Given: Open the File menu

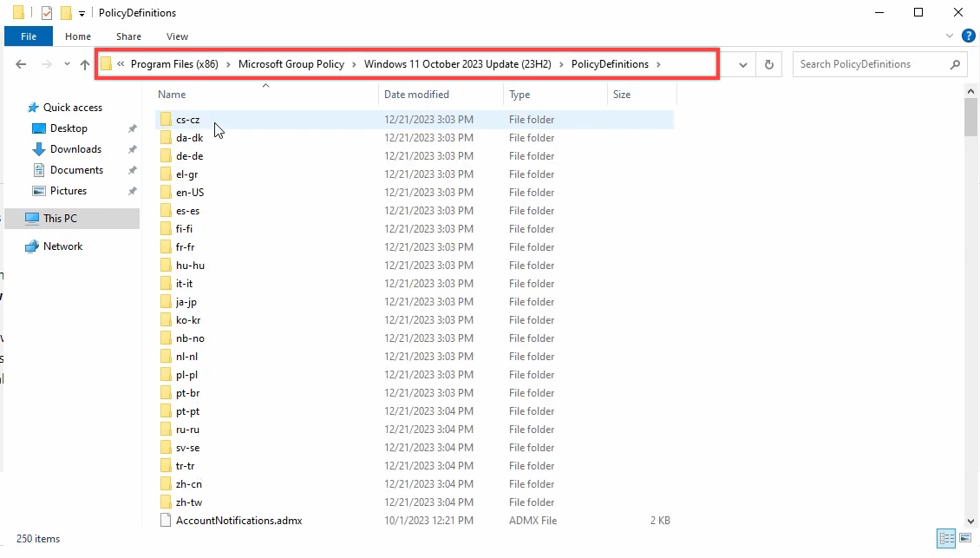Looking at the screenshot, I should click(x=28, y=36).
